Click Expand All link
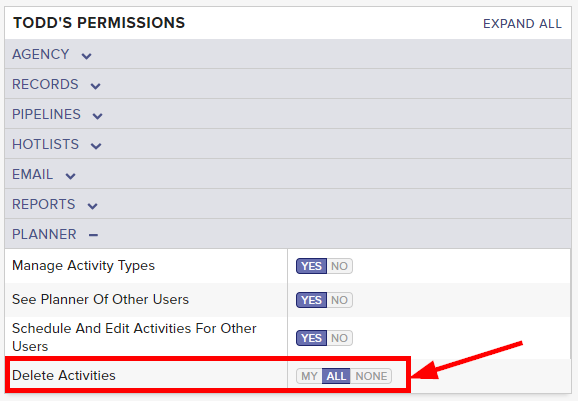The image size is (578, 401). 522,24
